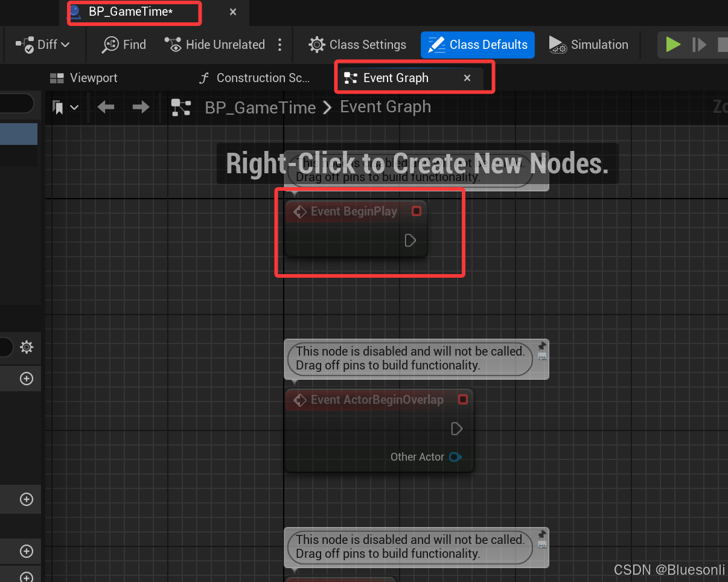728x582 pixels.
Task: Switch to the Construction Script tab
Action: point(254,78)
